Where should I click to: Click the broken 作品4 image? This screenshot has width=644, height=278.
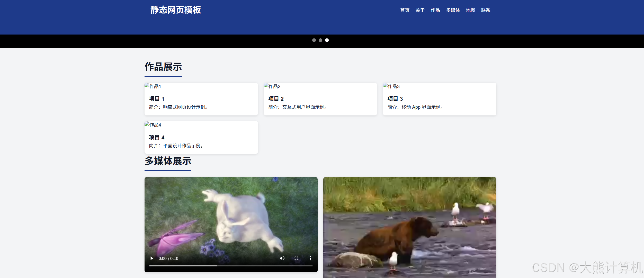click(x=153, y=124)
